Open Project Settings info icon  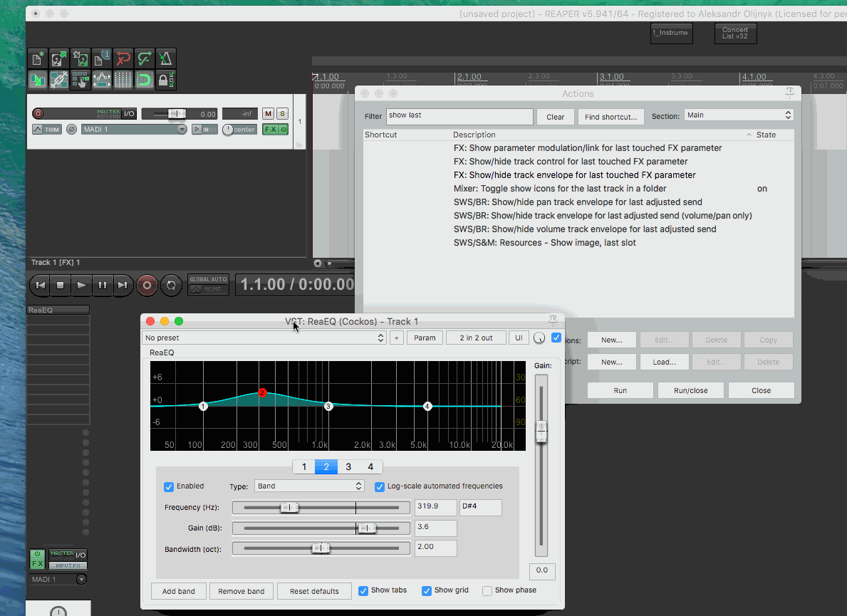102,58
